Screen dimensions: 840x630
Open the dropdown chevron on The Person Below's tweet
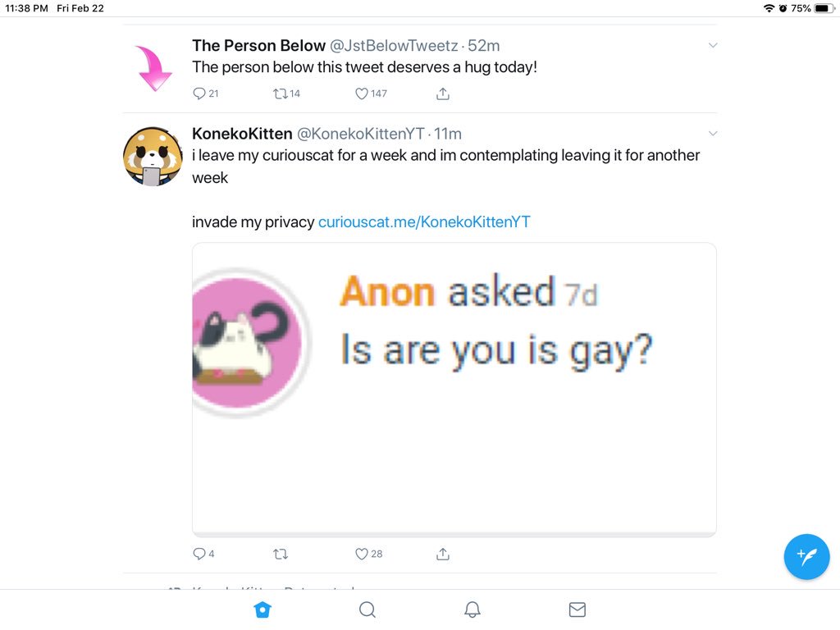pyautogui.click(x=713, y=46)
